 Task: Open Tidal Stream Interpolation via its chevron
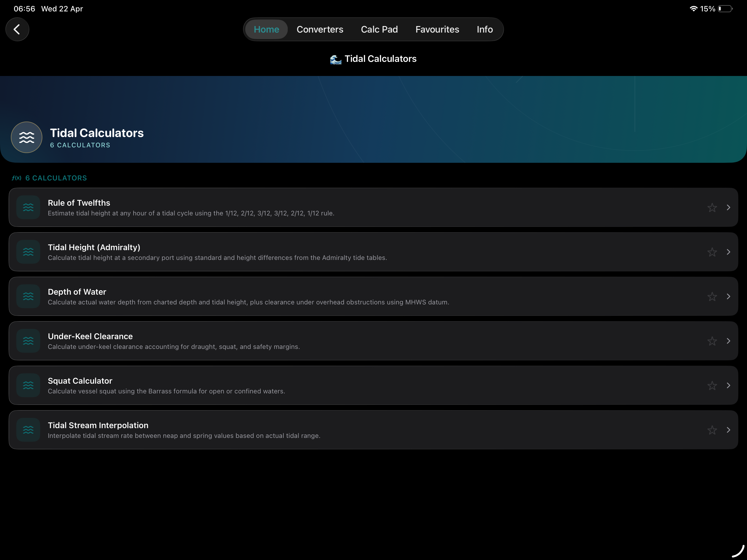tap(729, 430)
